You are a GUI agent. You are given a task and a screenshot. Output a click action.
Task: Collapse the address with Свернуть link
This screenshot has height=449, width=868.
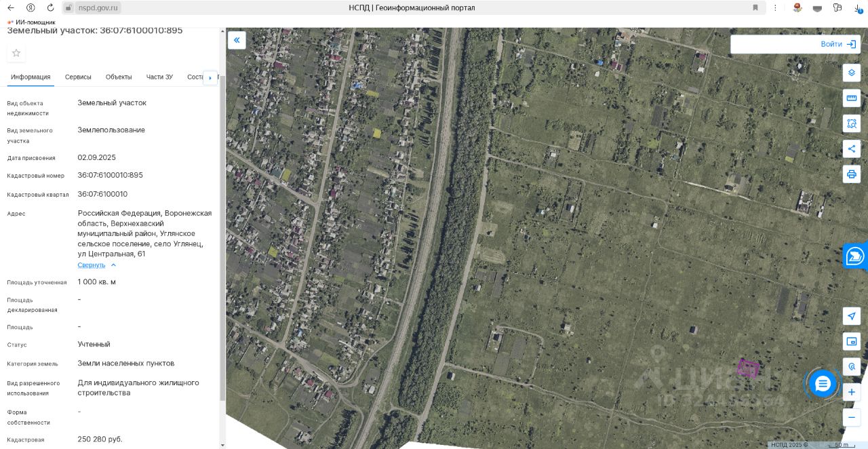click(97, 265)
